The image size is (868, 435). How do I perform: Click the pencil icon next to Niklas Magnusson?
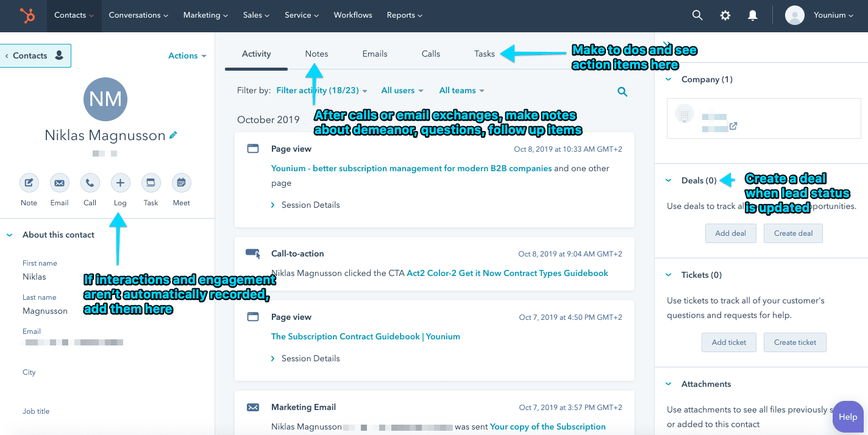174,135
